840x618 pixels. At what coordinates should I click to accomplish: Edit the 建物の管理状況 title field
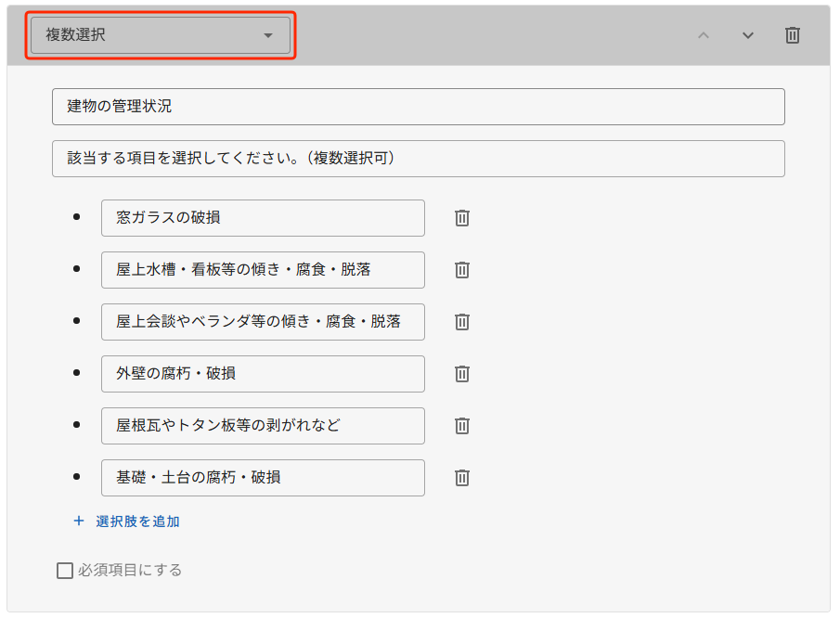pos(419,107)
